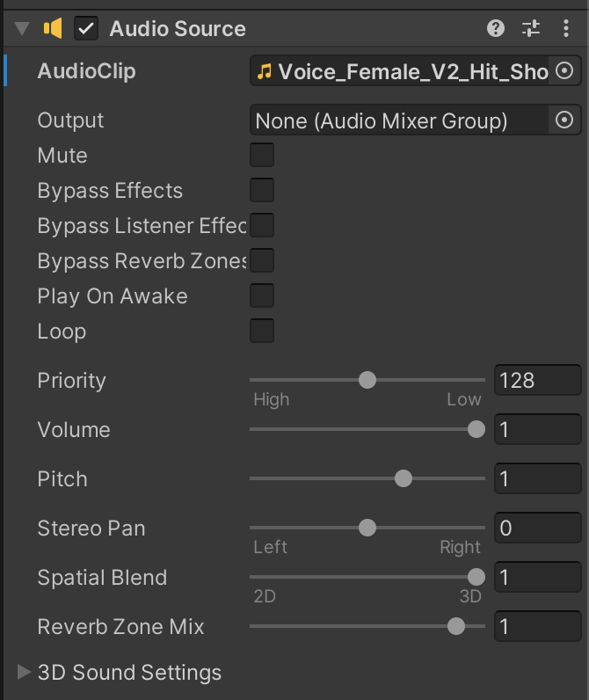This screenshot has height=700, width=589.
Task: Click the music note icon in AudioClip field
Action: pos(264,71)
